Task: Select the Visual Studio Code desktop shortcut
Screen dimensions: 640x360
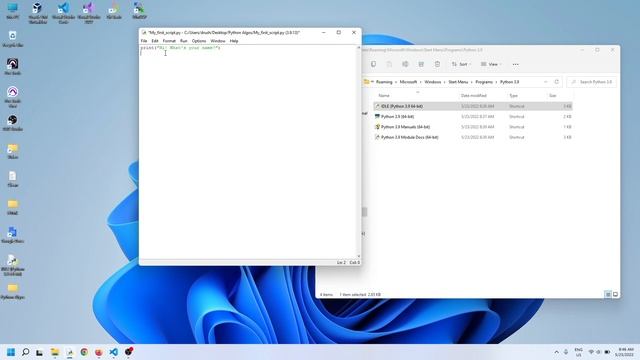Action: [x=63, y=13]
